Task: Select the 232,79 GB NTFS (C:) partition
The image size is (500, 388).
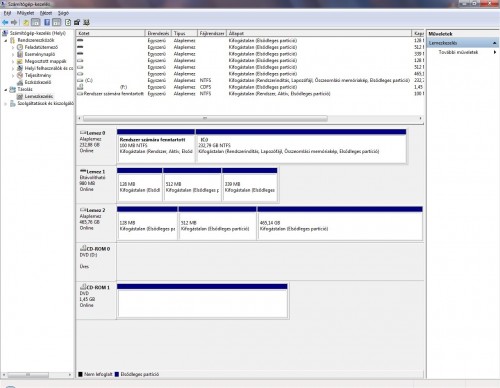Action: coord(301,146)
